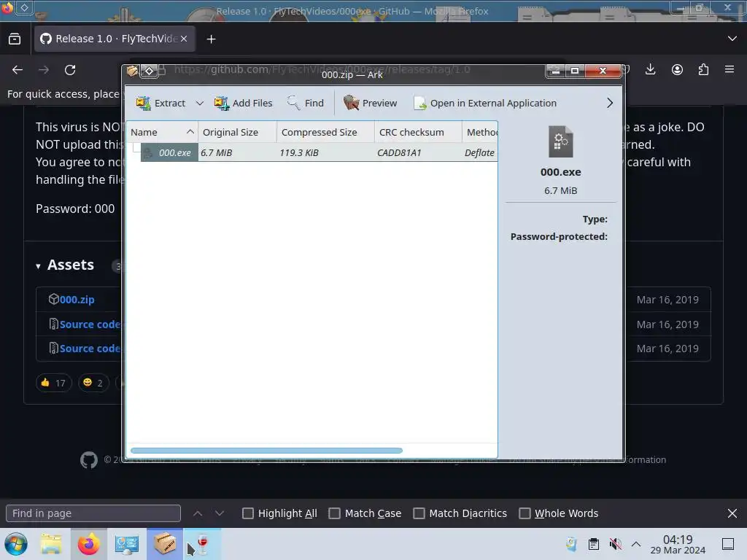Click the CADD81A1 checksum cell
747x560 pixels.
click(x=399, y=152)
